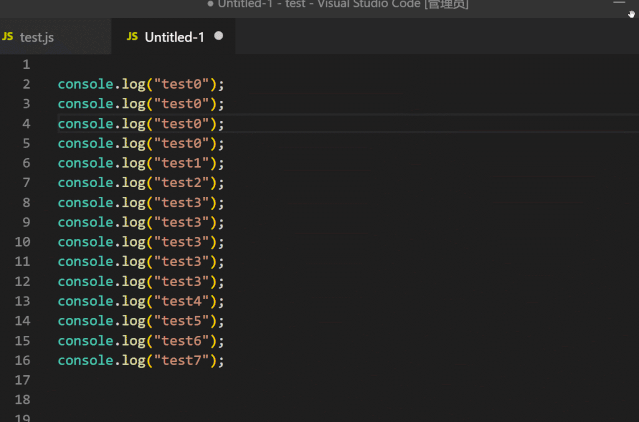
Task: Click line number 16 in gutter
Action: tap(22, 360)
